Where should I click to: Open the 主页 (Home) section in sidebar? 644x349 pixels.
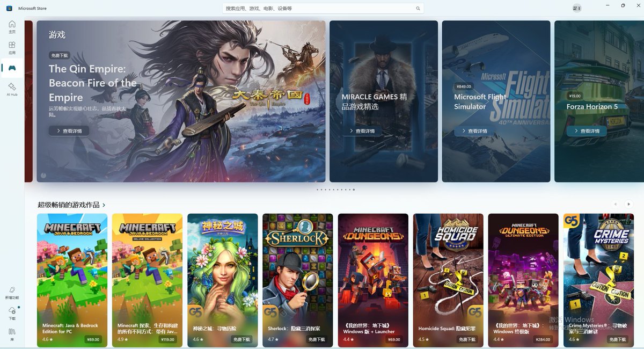point(12,27)
